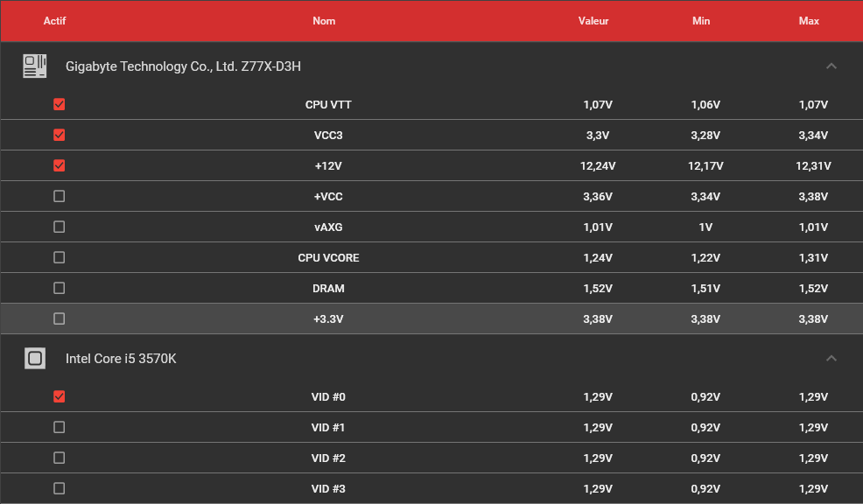Collapse the Gigabyte Z77X-D3H section
The width and height of the screenshot is (863, 504).
coord(831,66)
